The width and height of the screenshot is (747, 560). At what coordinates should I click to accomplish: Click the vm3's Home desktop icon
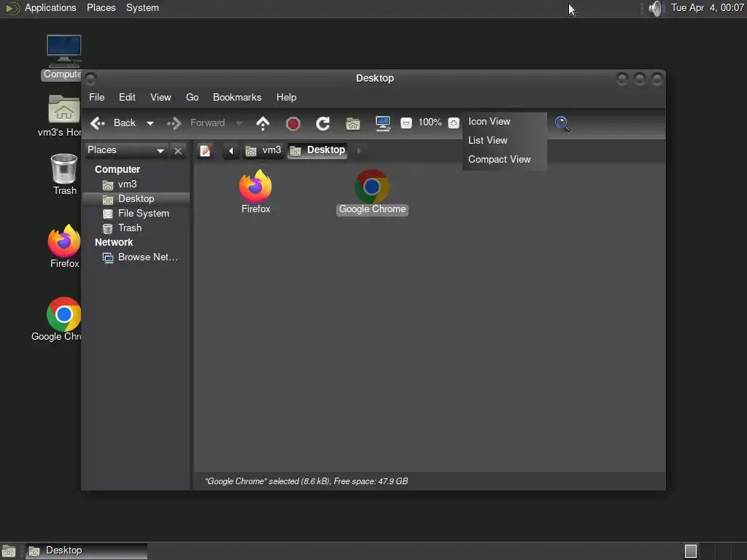click(x=63, y=116)
